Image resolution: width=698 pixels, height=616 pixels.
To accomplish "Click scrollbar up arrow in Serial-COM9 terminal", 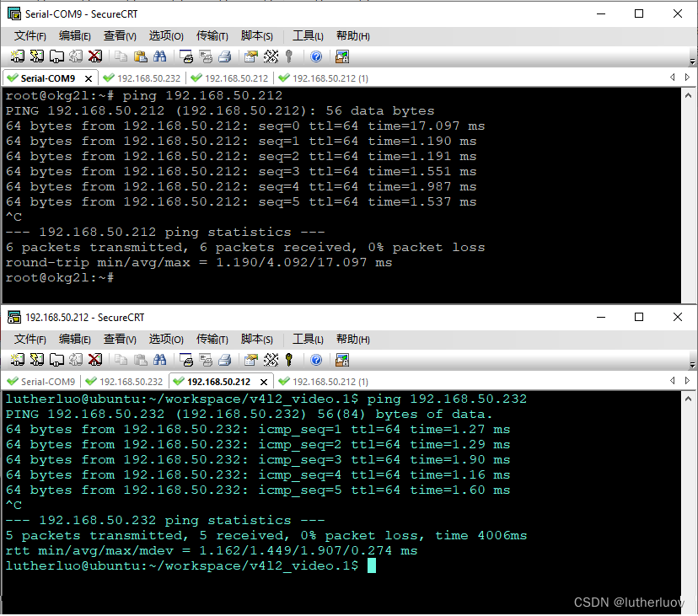I will coord(688,95).
